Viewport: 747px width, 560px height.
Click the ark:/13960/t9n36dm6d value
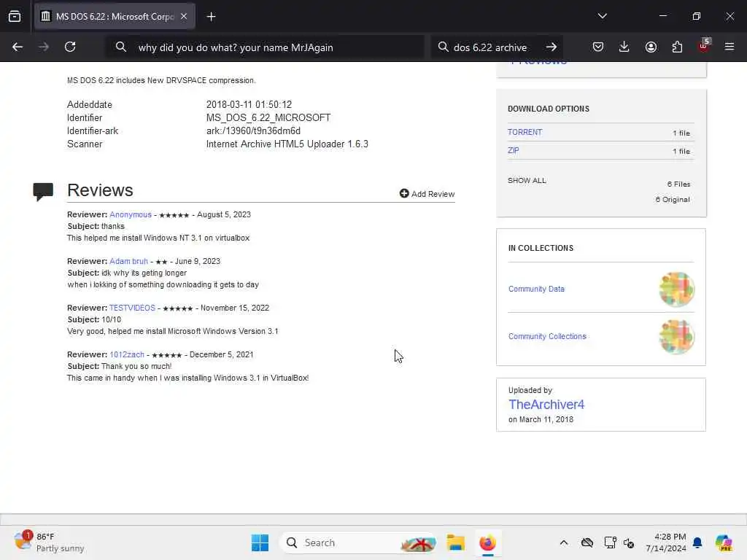(x=253, y=131)
